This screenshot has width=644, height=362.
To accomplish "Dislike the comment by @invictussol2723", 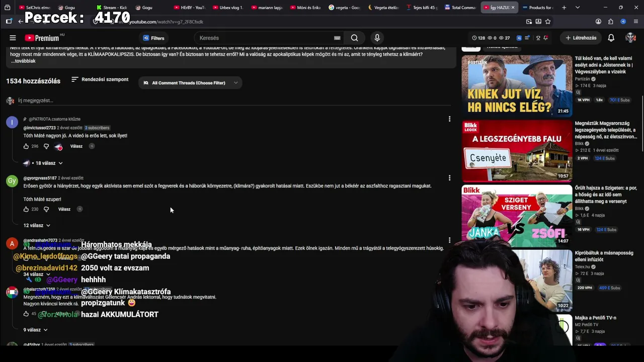I will pyautogui.click(x=46, y=146).
